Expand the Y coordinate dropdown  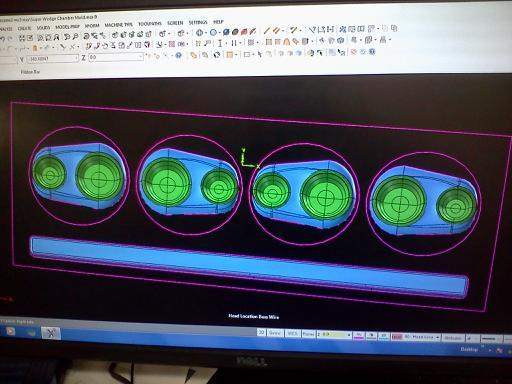76,58
